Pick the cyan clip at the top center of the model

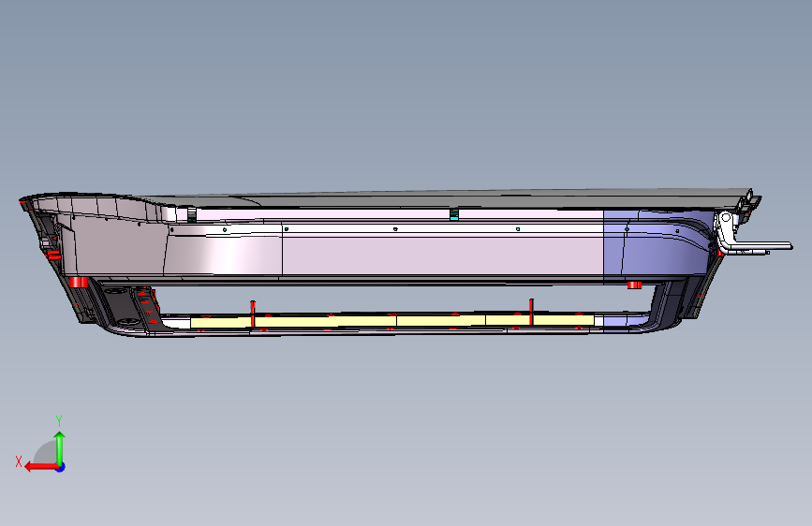click(454, 215)
